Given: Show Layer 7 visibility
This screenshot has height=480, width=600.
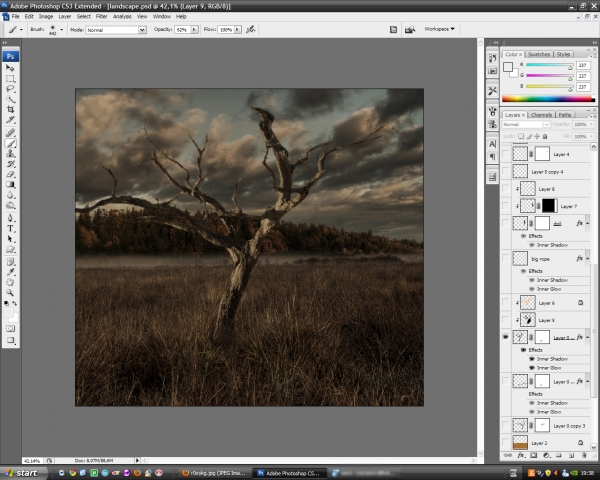Looking at the screenshot, I should 505,206.
